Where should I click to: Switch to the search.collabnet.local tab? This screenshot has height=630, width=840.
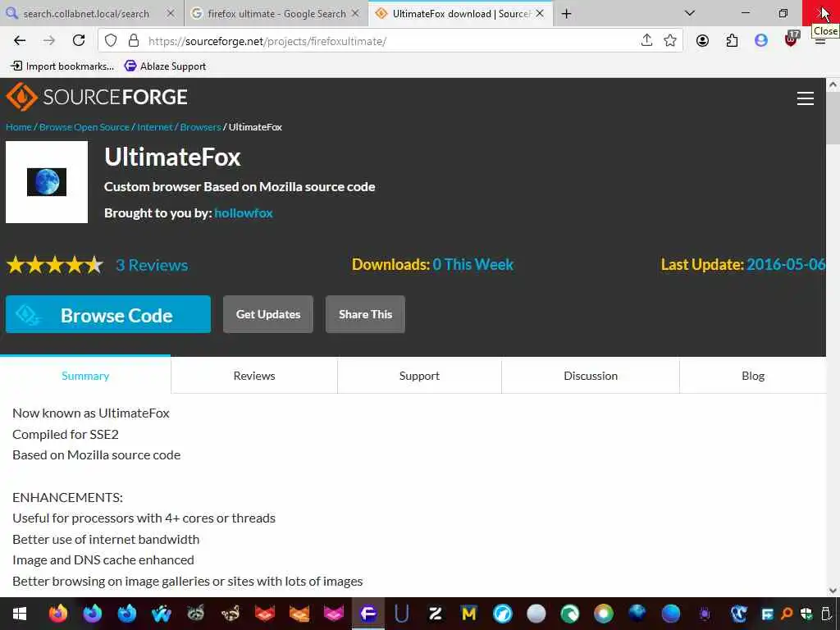(x=85, y=14)
